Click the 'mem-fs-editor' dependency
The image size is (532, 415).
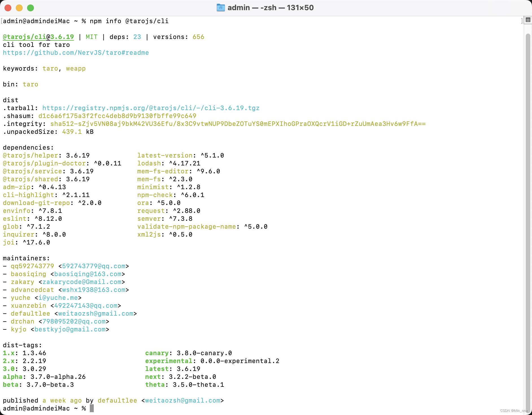pos(163,171)
